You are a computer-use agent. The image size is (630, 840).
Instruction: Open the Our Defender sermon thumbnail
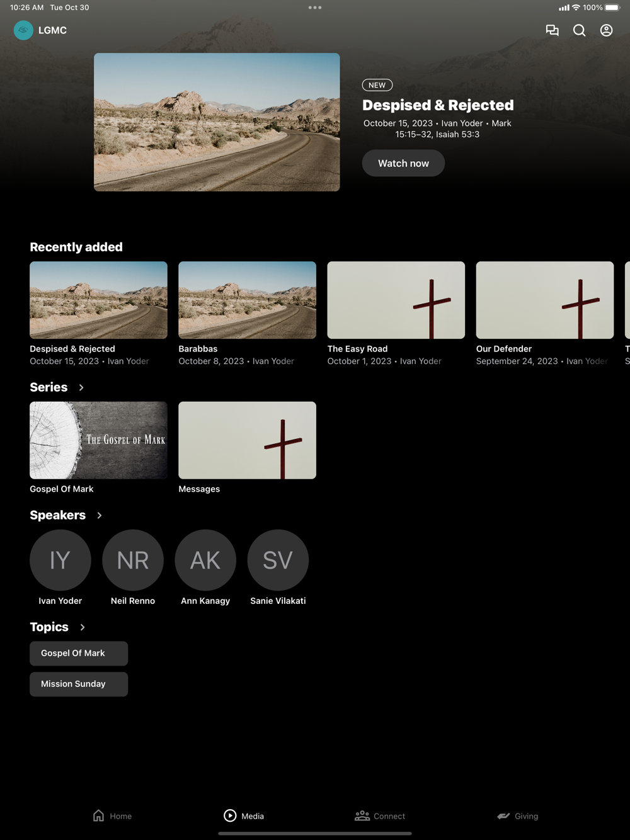tap(545, 300)
